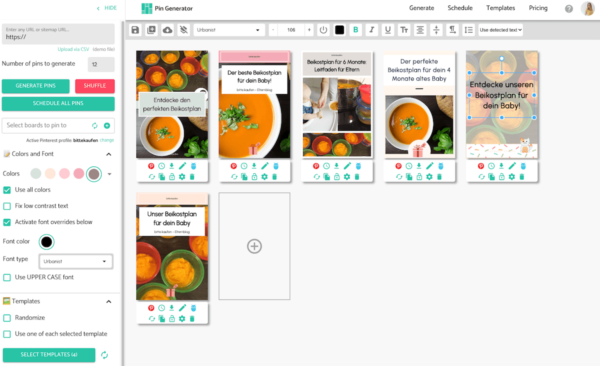
Task: Lock the 'Beikostplan für 6 Monate' pin
Action: [x=337, y=176]
